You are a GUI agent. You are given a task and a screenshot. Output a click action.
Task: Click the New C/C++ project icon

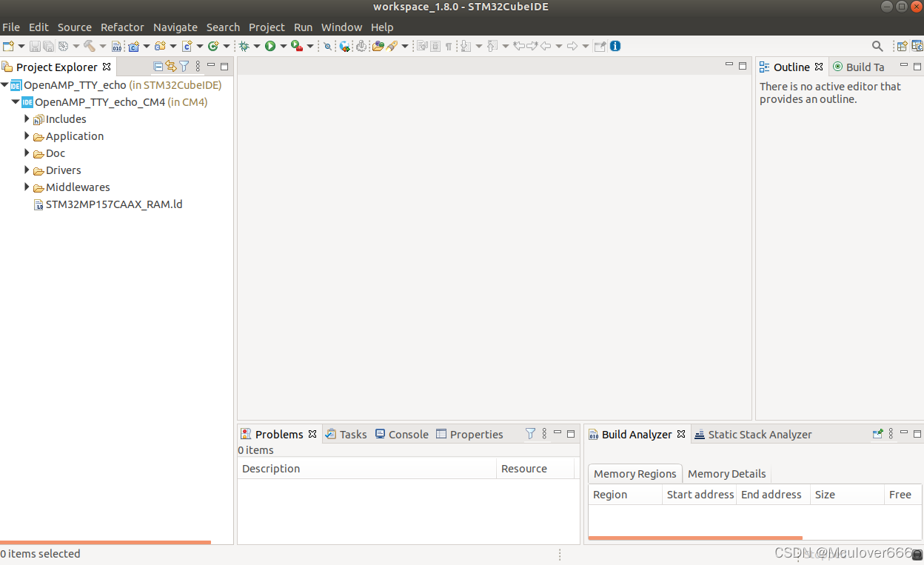(134, 46)
